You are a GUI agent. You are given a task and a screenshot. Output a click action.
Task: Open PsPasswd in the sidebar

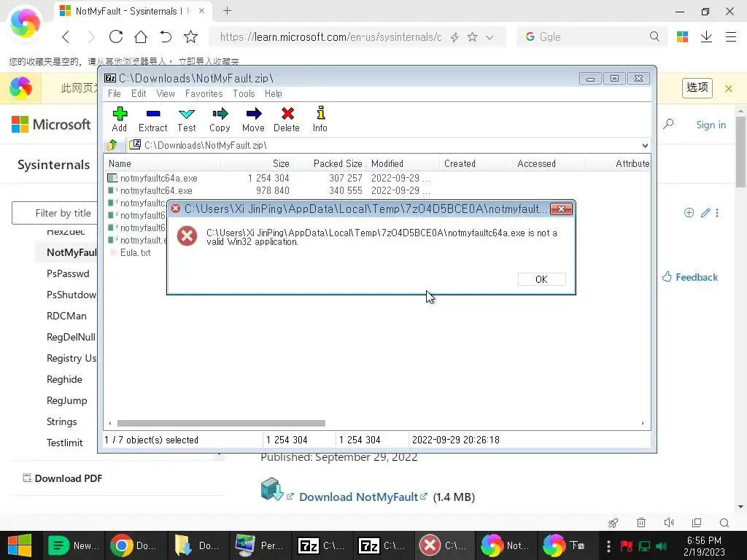68,273
